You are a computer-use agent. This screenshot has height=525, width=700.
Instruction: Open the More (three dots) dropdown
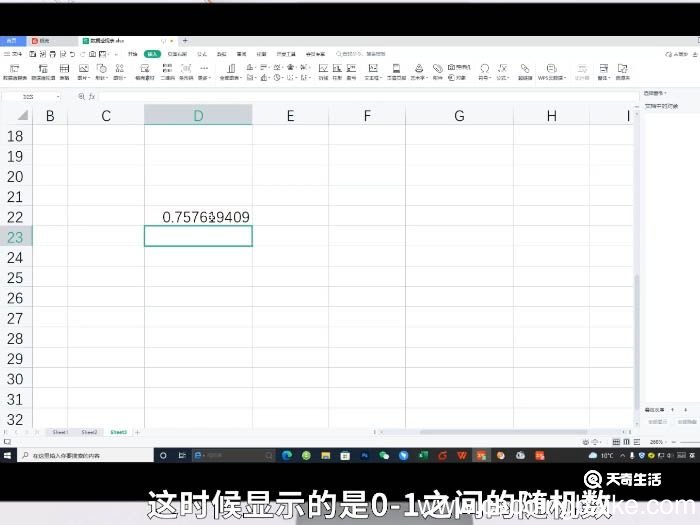204,71
